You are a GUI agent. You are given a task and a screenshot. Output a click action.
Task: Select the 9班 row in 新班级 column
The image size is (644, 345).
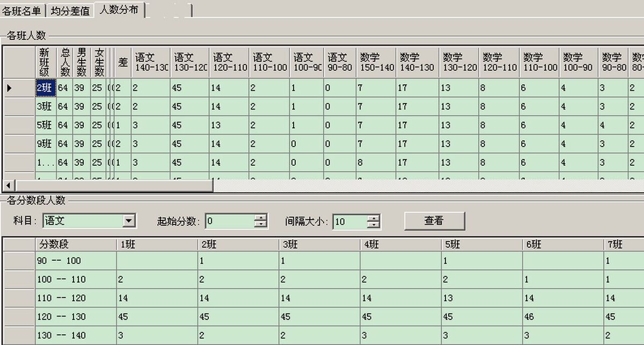point(45,144)
